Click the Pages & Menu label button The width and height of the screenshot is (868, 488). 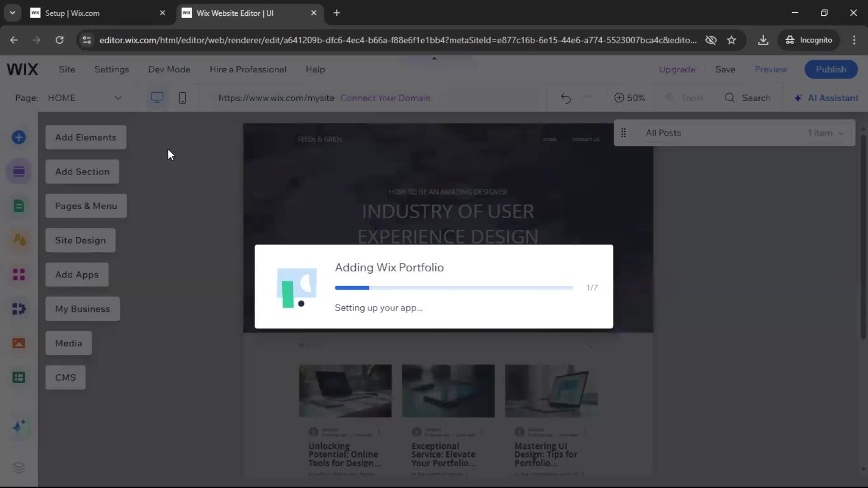(86, 206)
